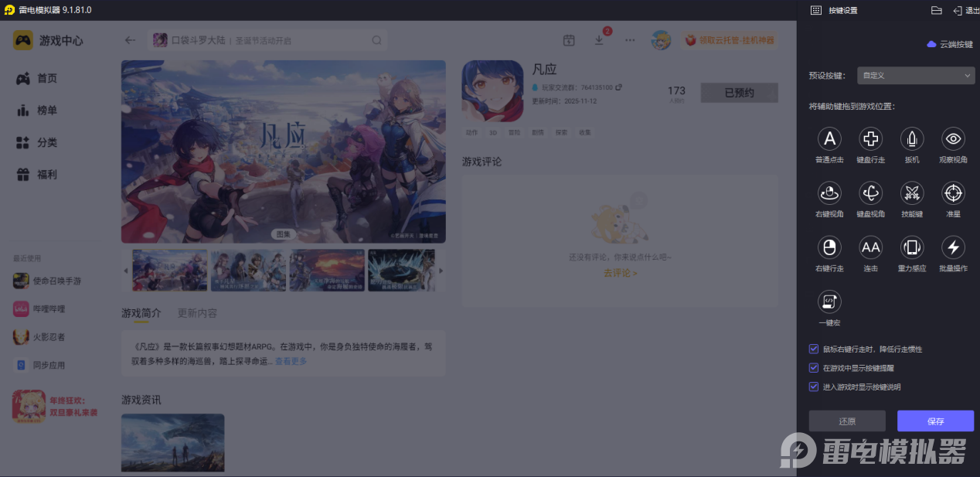Image resolution: width=980 pixels, height=477 pixels.
Task: Switch to the 游戏简介 tab
Action: pos(141,313)
